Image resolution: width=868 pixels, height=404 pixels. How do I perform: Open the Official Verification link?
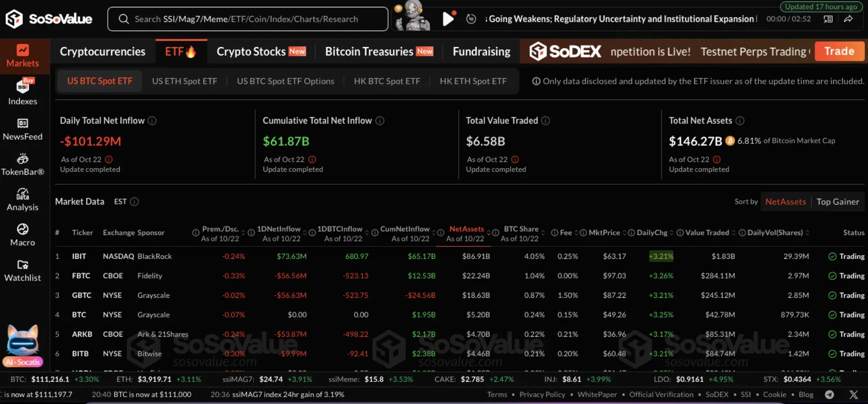pyautogui.click(x=661, y=394)
